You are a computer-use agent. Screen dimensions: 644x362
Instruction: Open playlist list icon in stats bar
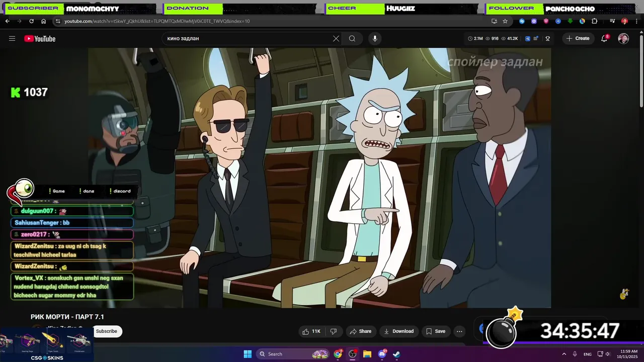click(x=536, y=39)
